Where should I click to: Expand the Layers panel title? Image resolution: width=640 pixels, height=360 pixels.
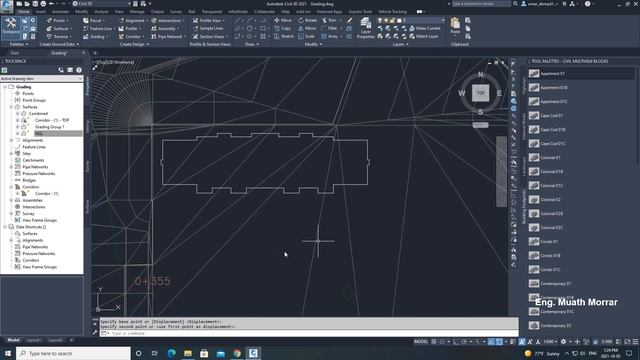coord(400,44)
